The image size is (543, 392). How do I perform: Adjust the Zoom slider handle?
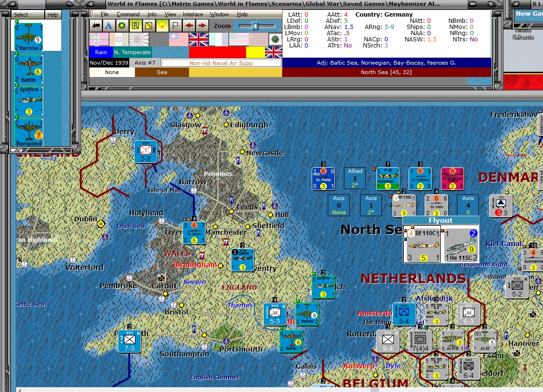(255, 26)
